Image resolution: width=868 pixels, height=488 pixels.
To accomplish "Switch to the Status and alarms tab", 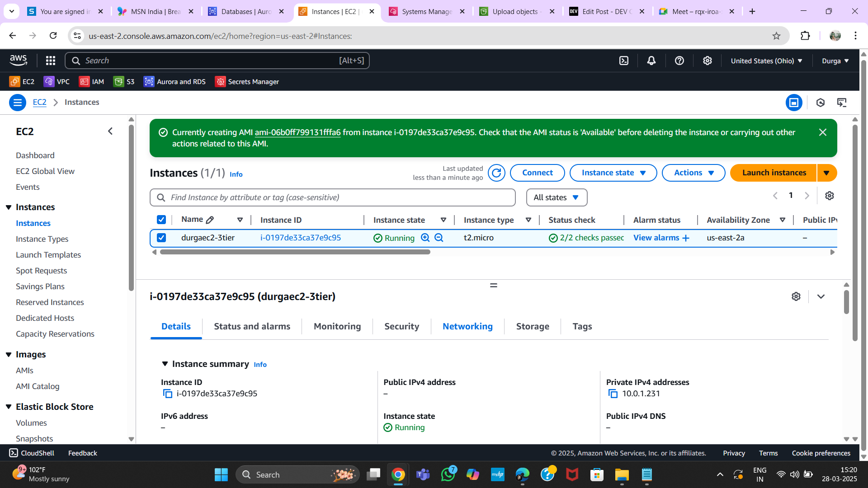I will tap(252, 327).
